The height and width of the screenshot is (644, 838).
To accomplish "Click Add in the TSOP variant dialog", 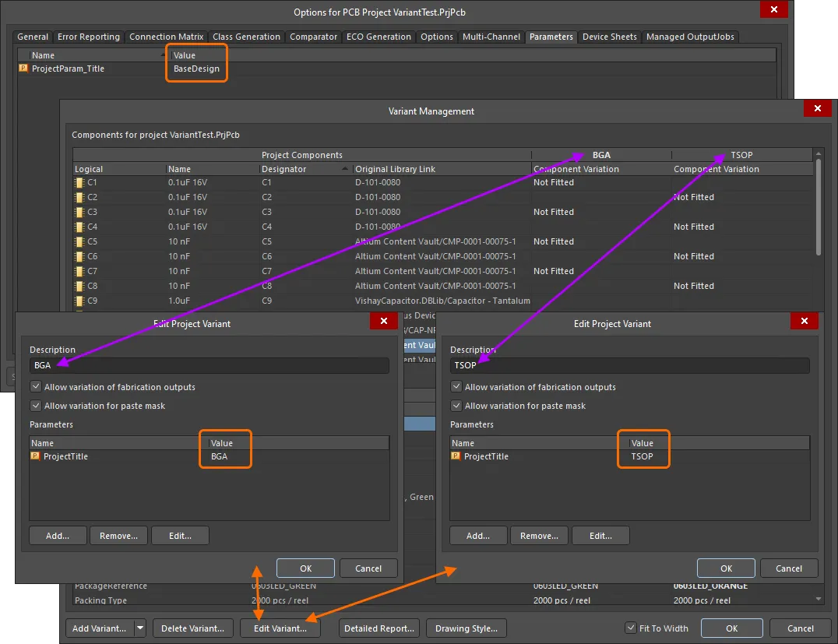I will (x=478, y=536).
